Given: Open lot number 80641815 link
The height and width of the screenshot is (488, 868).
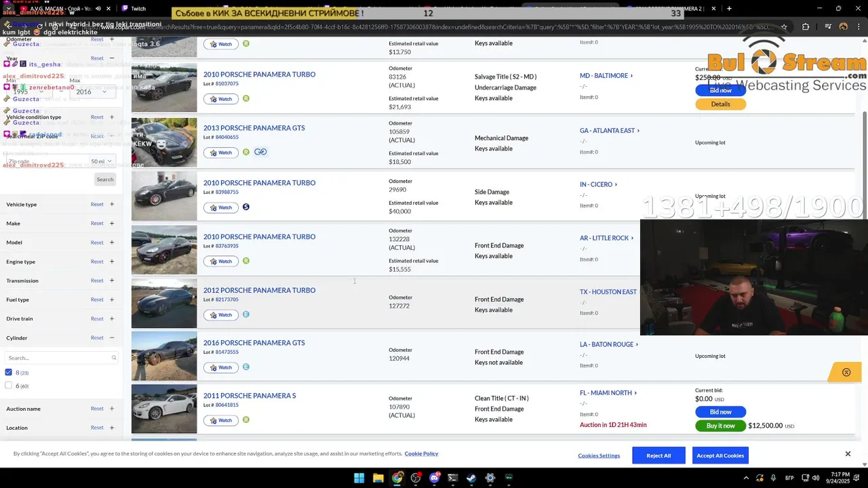Looking at the screenshot, I should coord(226,405).
